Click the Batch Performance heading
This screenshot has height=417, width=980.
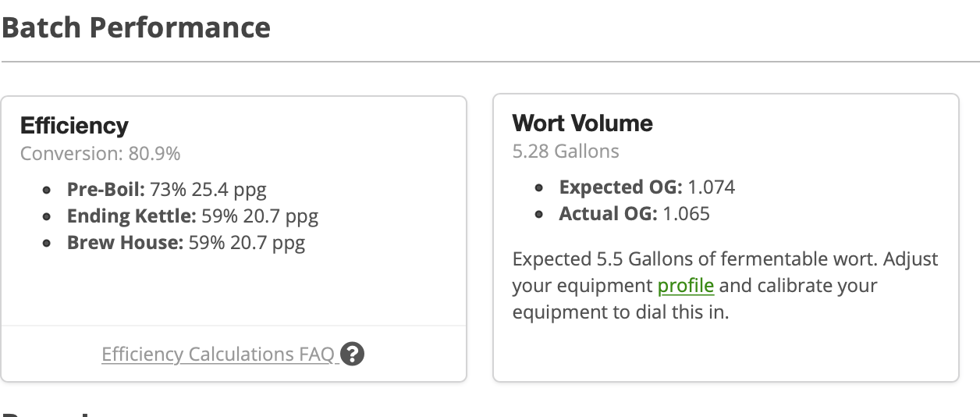[x=136, y=27]
